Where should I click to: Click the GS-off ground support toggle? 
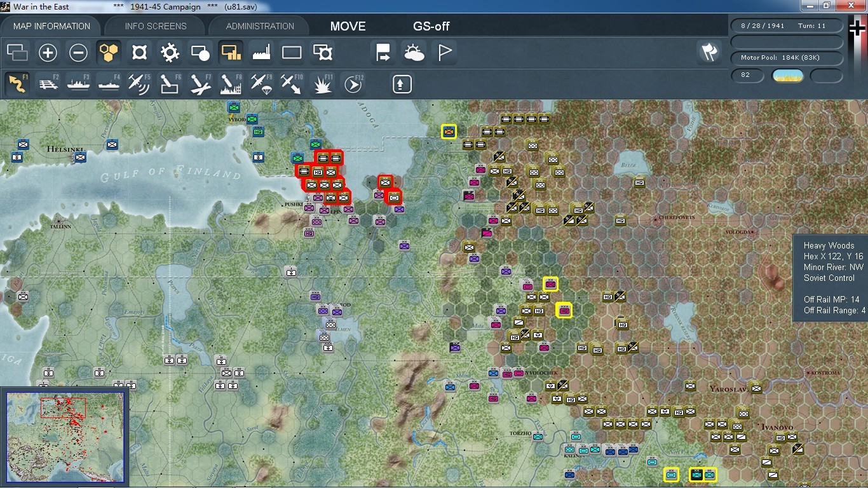(431, 27)
